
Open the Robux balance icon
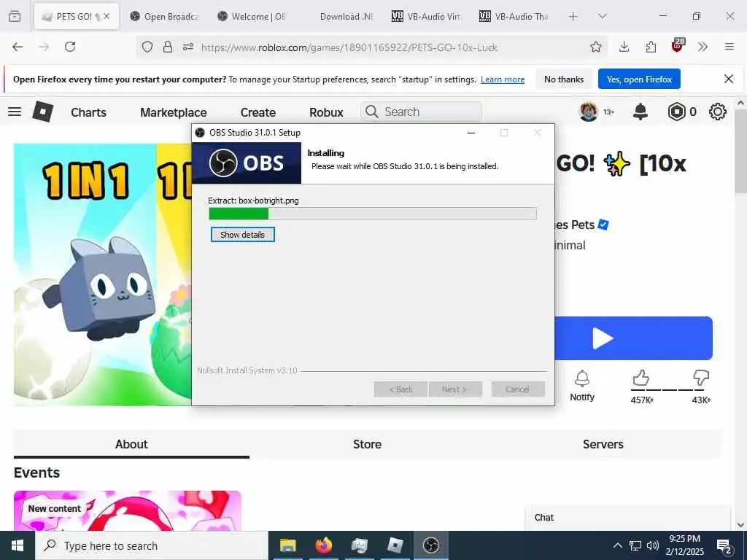(x=676, y=112)
